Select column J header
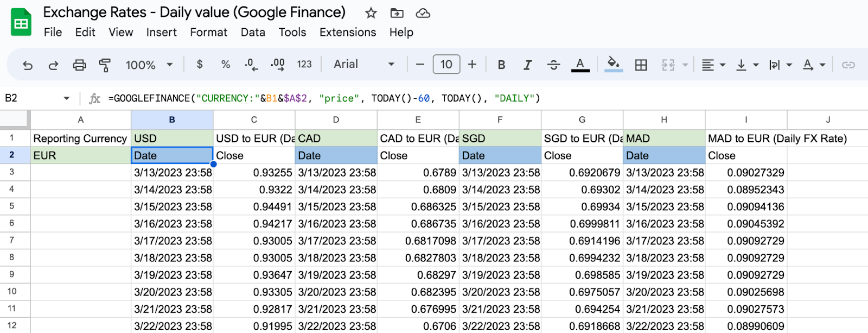Image resolution: width=868 pixels, height=333 pixels. (828, 120)
